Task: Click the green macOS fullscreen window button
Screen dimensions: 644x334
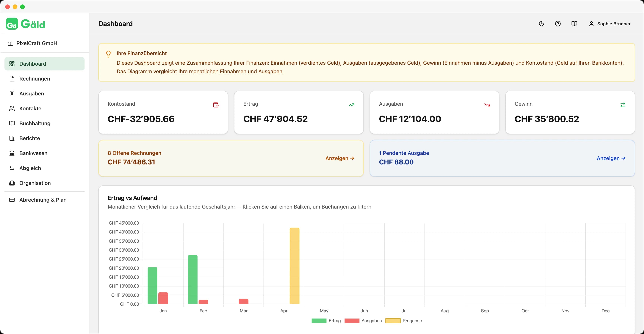Action: tap(23, 7)
